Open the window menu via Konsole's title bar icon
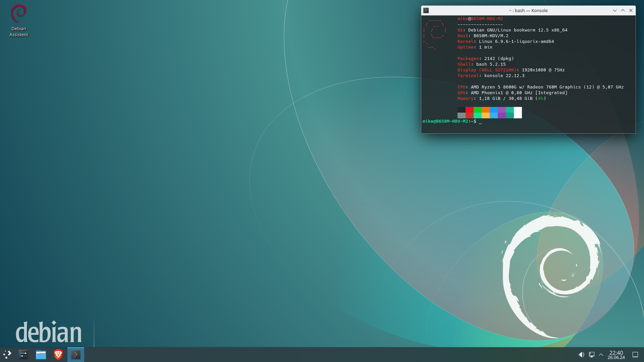Viewport: 644px width, 362px height. coord(426,10)
